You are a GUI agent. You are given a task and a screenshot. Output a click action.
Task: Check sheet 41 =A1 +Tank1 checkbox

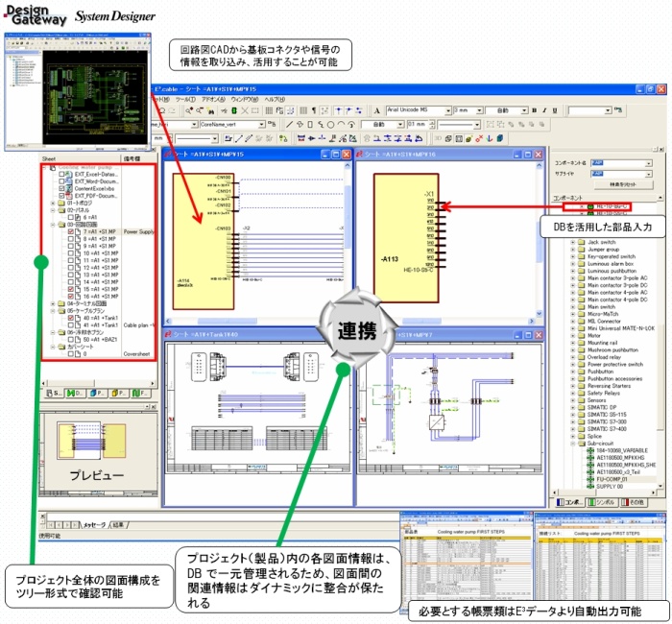click(71, 325)
